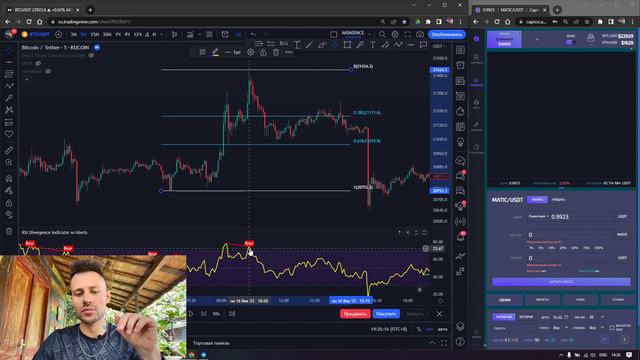Open more options in drawing floating toolbar
Screen dimensions: 640x360
[x=289, y=52]
